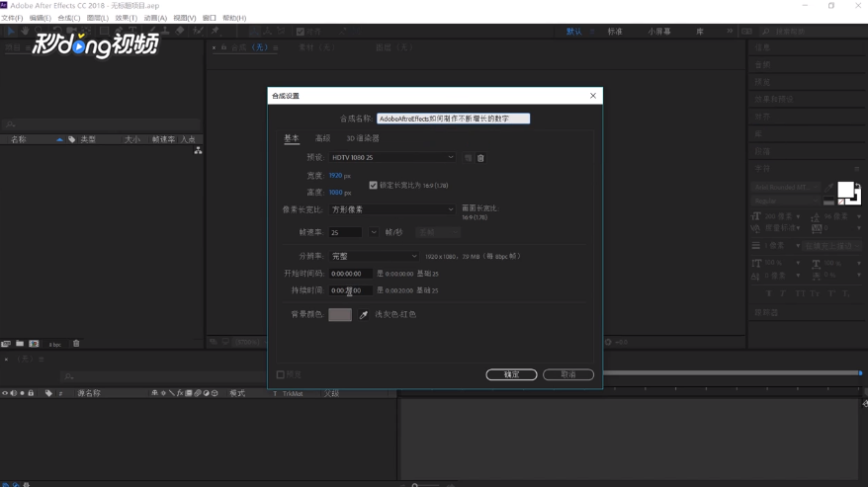This screenshot has height=487, width=868.
Task: Click the 3D layer cube icon in timeline
Action: click(x=215, y=393)
